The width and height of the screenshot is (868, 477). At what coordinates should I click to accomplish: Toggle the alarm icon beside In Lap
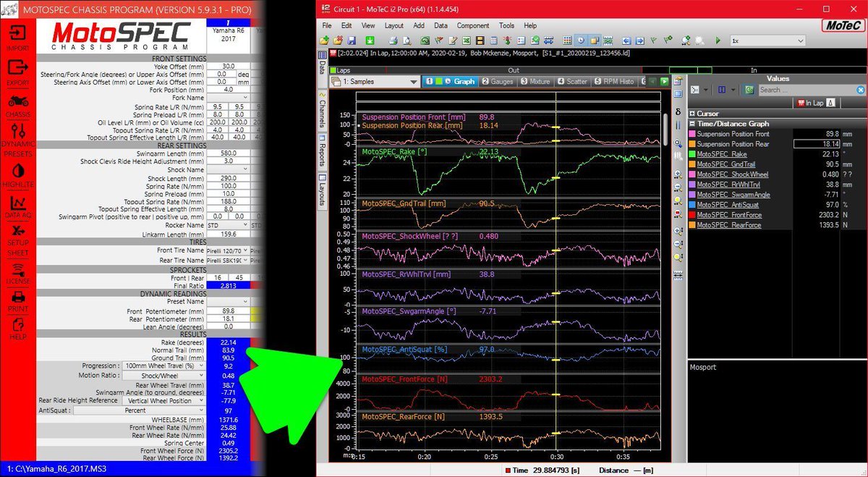click(x=830, y=103)
